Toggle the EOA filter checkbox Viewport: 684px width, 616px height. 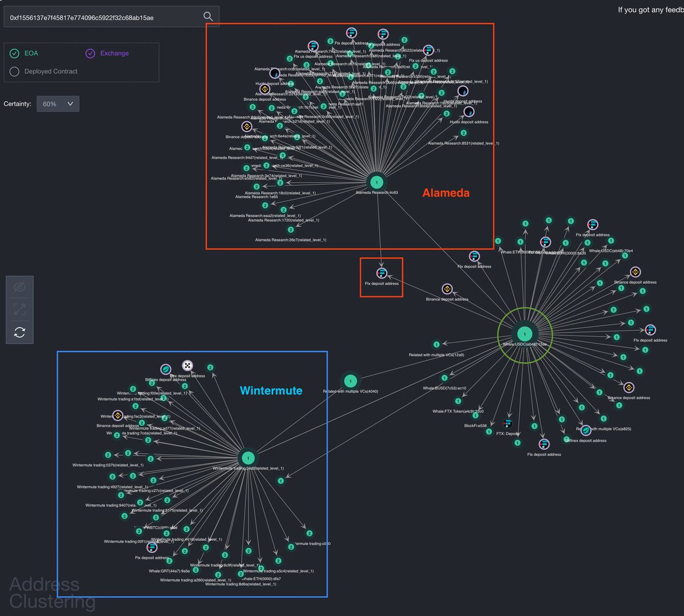[x=14, y=53]
